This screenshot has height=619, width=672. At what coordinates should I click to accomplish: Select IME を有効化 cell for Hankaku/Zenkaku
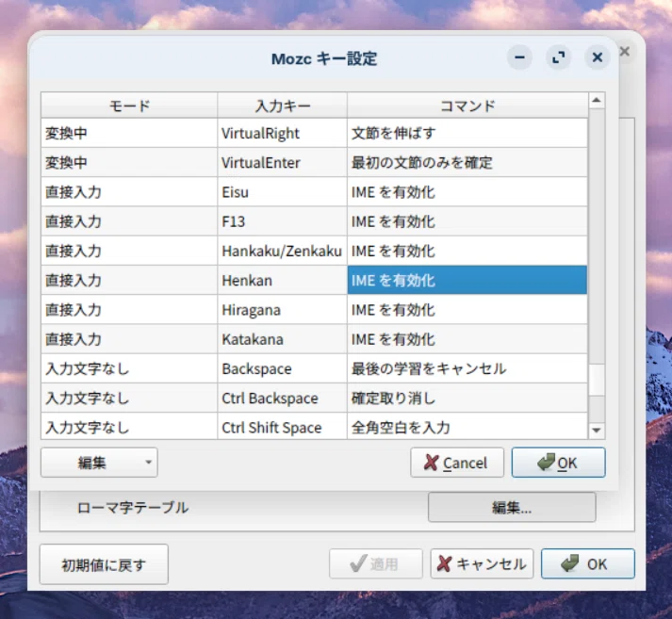click(467, 251)
